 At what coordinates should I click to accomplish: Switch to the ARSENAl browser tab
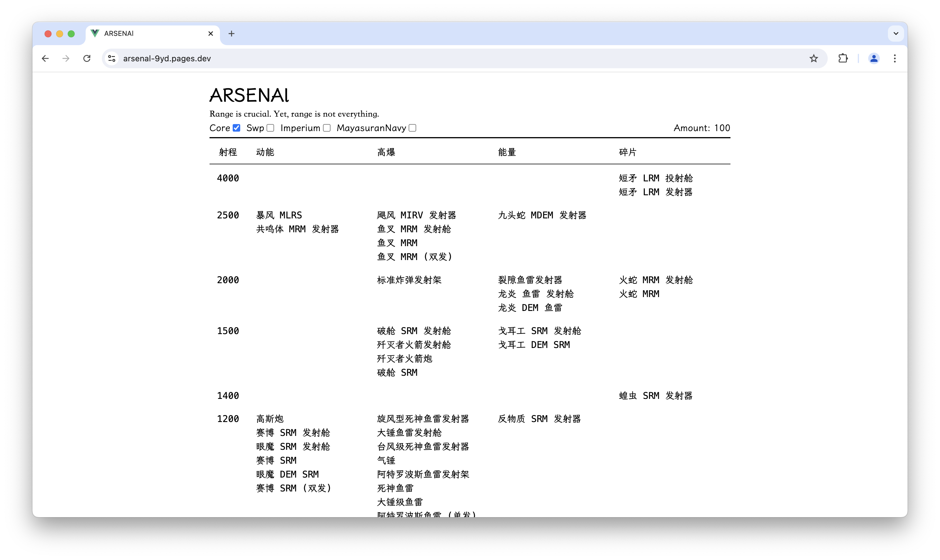point(147,34)
